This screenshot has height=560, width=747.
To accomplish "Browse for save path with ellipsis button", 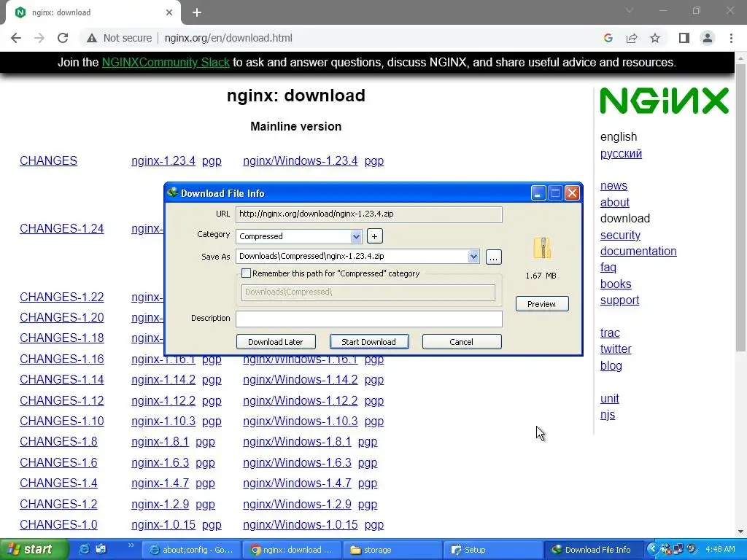I will 494,257.
